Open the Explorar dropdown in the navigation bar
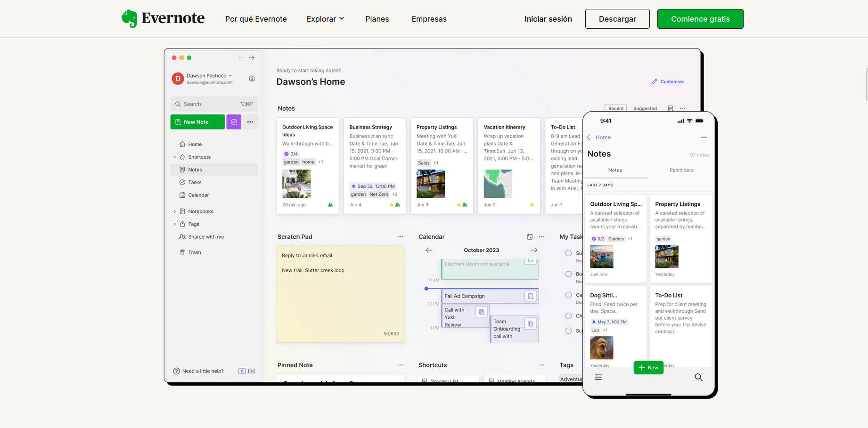This screenshot has width=868, height=428. click(x=325, y=19)
